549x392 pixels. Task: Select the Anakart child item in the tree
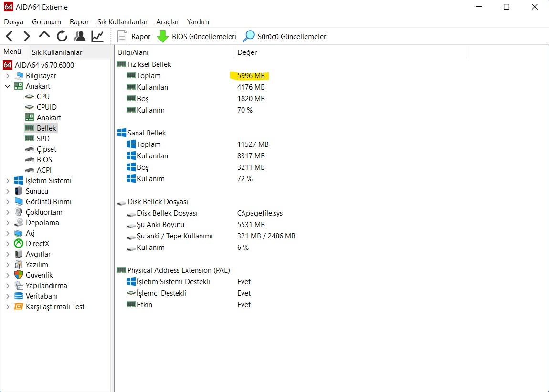[x=49, y=117]
